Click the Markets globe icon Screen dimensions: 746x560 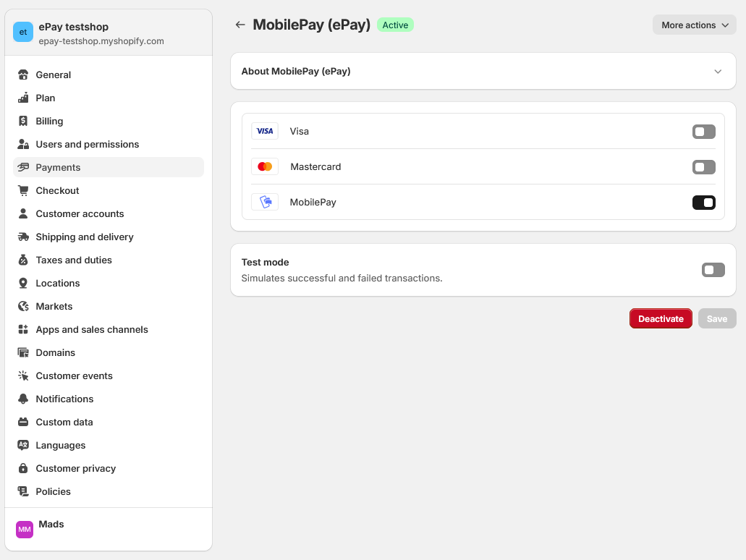(x=23, y=306)
